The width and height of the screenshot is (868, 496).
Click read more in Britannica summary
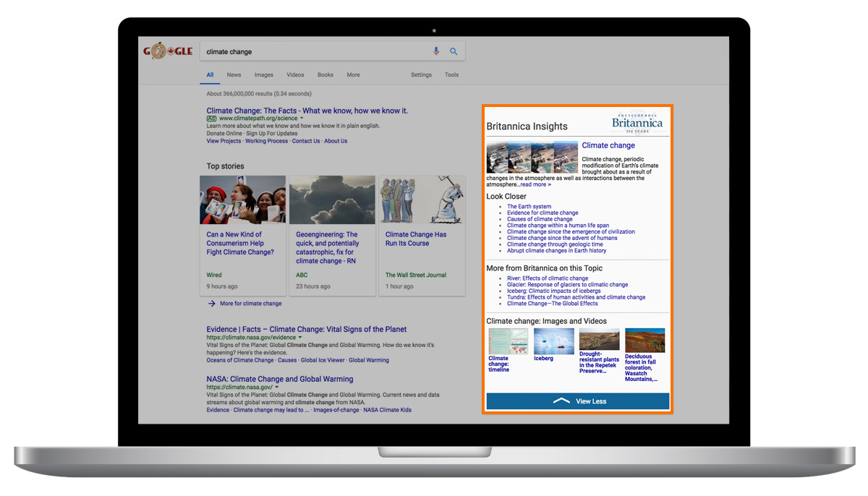[x=535, y=184]
